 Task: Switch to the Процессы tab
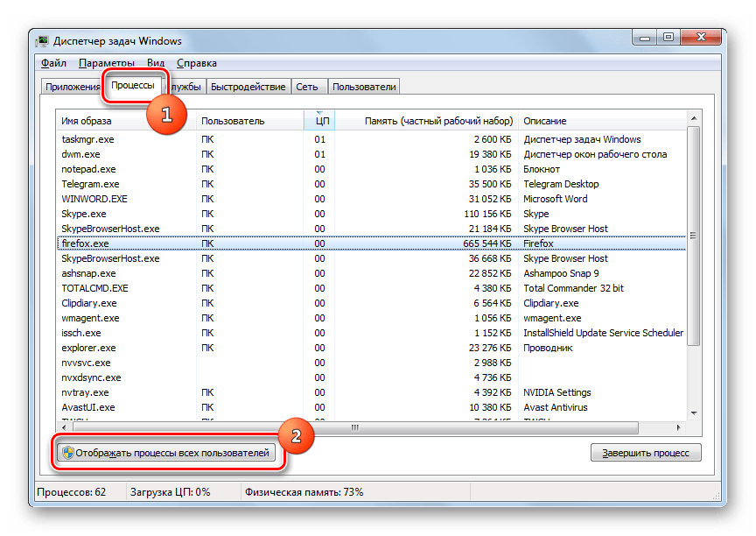pos(133,86)
